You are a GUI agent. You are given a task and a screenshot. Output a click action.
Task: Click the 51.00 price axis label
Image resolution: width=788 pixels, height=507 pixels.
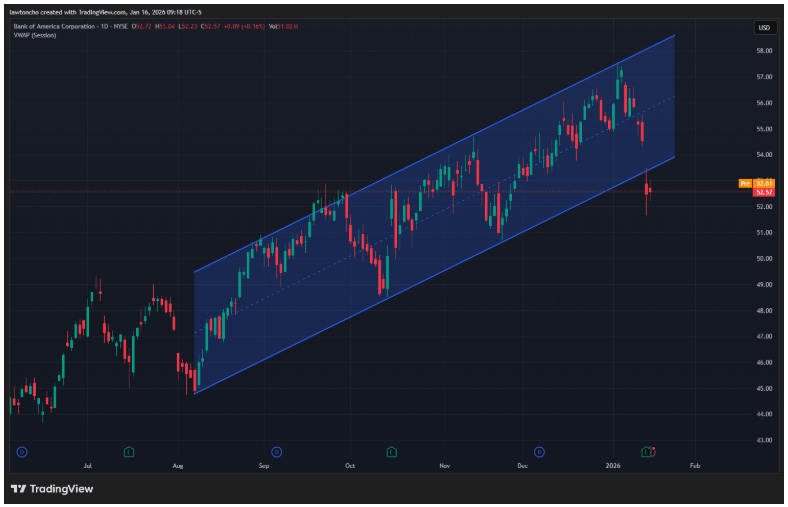pyautogui.click(x=764, y=233)
